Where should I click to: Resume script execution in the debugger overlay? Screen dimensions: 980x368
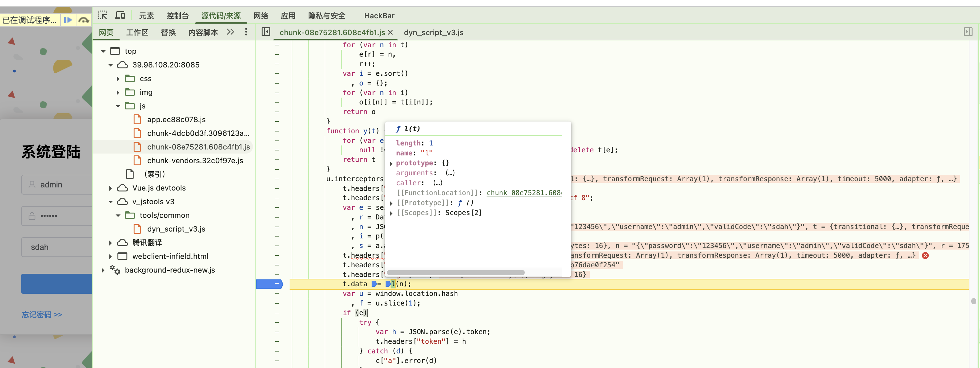(68, 20)
